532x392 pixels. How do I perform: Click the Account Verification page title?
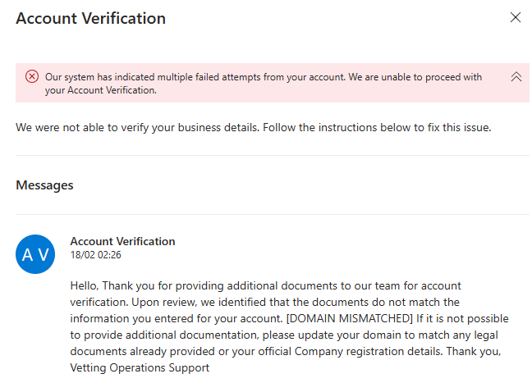point(90,18)
